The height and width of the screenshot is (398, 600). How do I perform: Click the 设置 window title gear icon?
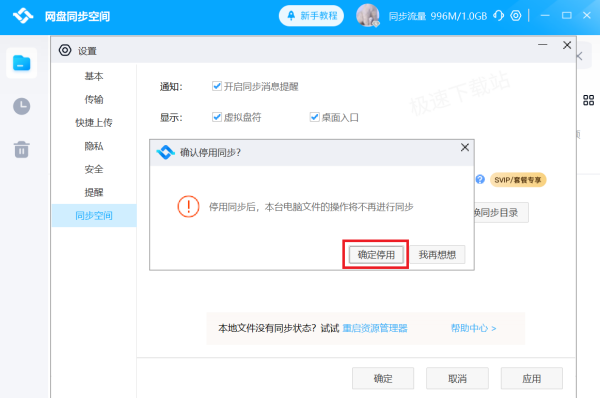[x=65, y=50]
